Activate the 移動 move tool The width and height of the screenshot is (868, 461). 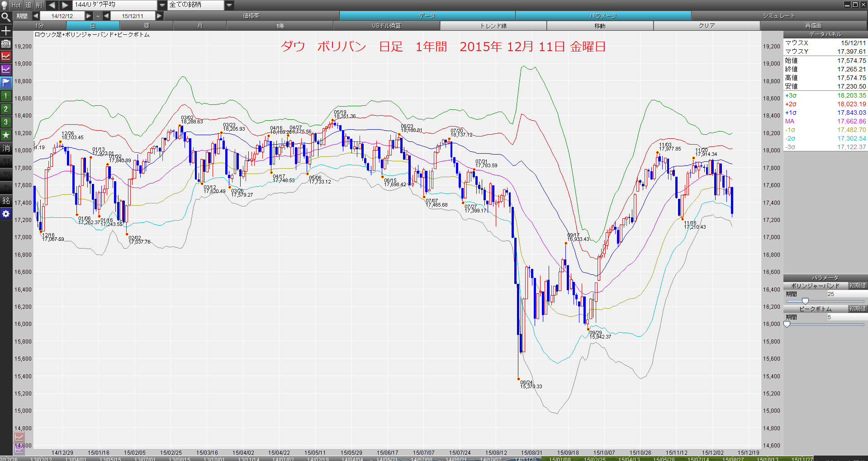[600, 26]
